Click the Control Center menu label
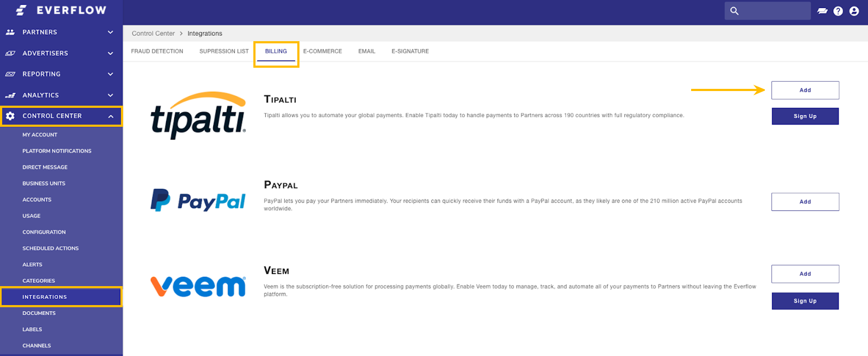 (52, 116)
